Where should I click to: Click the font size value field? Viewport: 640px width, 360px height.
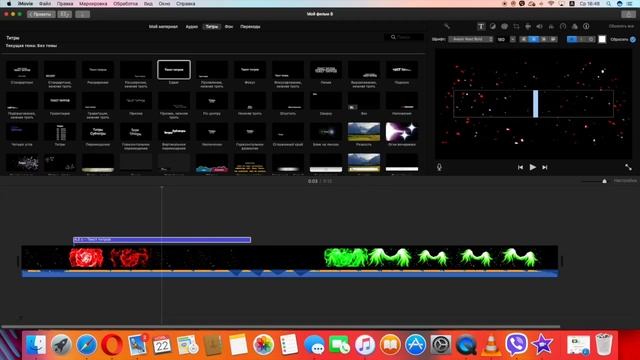(502, 39)
